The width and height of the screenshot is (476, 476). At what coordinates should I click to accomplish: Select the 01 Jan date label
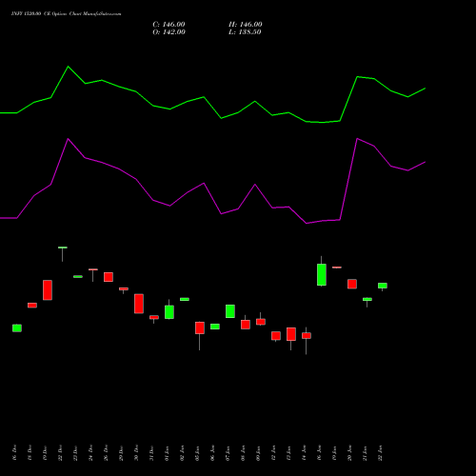[x=167, y=453]
